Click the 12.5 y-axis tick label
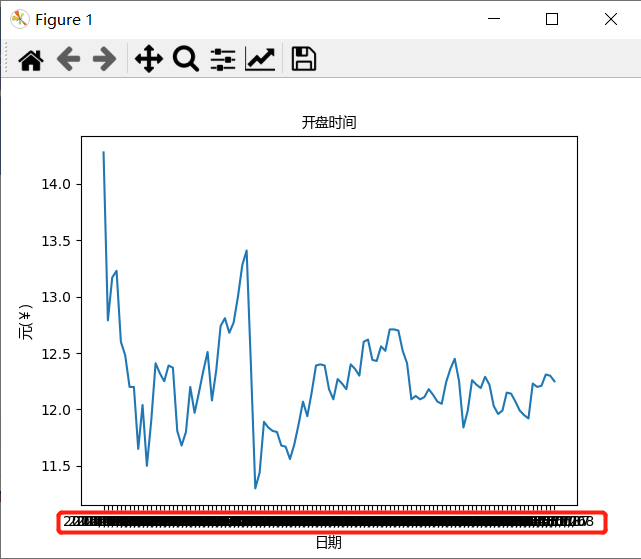The width and height of the screenshot is (641, 559). pyautogui.click(x=56, y=354)
